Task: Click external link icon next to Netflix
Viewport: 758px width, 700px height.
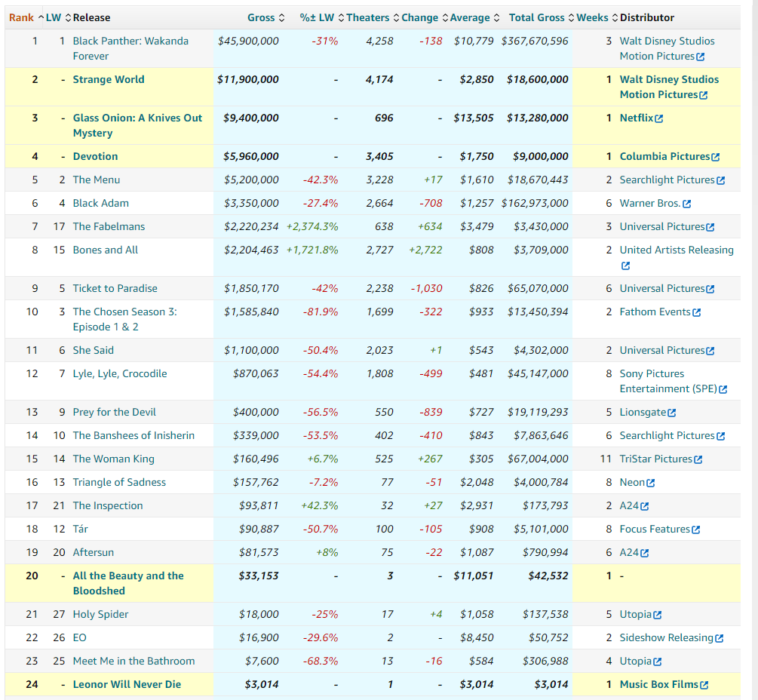Action: coord(659,118)
